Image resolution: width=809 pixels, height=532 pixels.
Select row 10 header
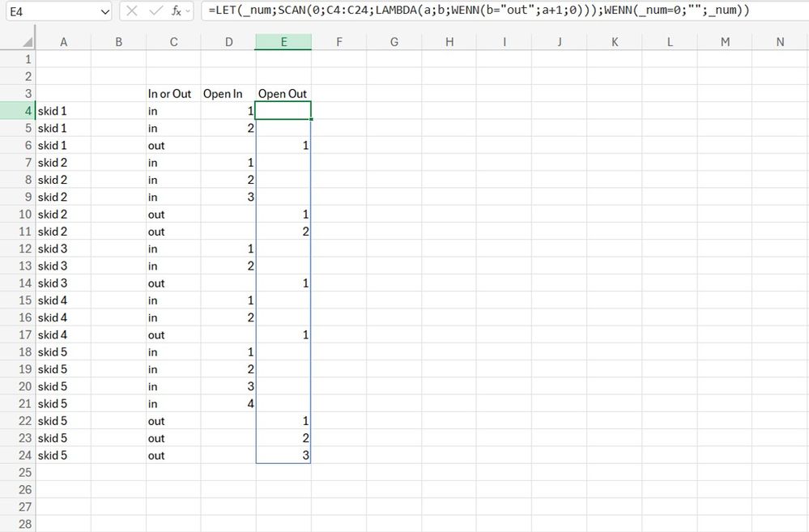[x=18, y=214]
